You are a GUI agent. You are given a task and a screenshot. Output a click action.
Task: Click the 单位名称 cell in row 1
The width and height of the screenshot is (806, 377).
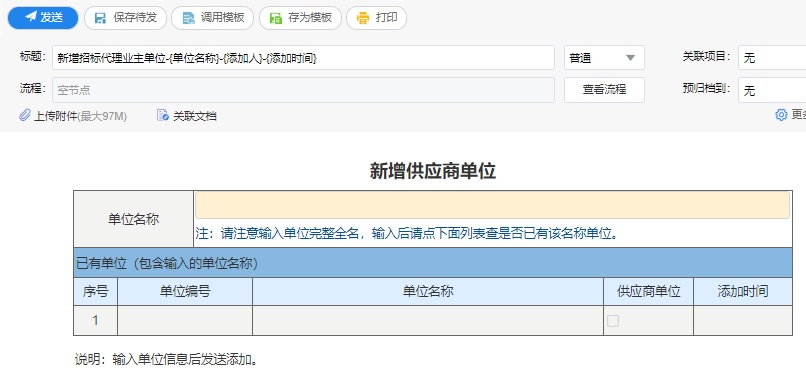(x=428, y=320)
